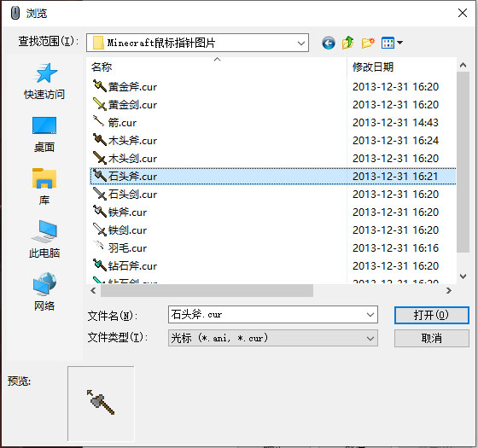Select the 羽毛.cur file icon

pos(98,246)
